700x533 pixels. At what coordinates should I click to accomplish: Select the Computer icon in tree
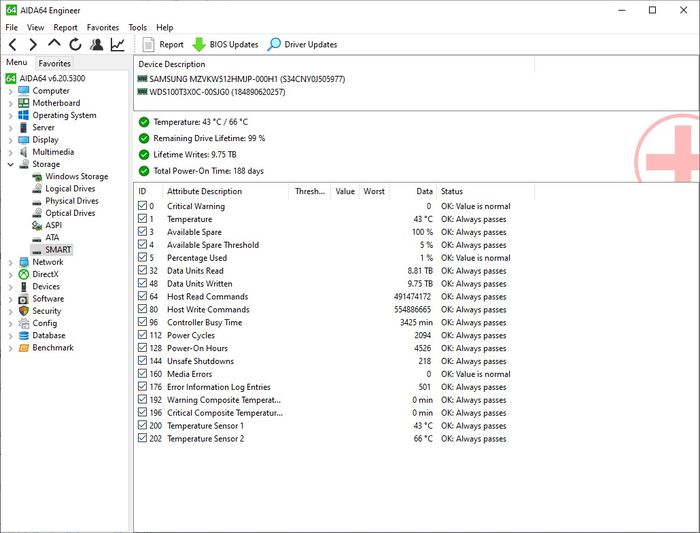[24, 91]
